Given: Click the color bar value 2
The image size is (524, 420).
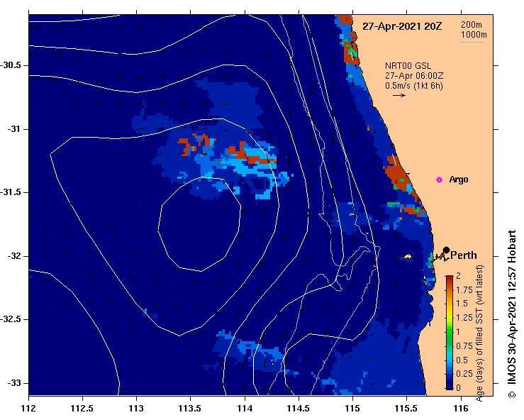Looking at the screenshot, I should (x=458, y=275).
